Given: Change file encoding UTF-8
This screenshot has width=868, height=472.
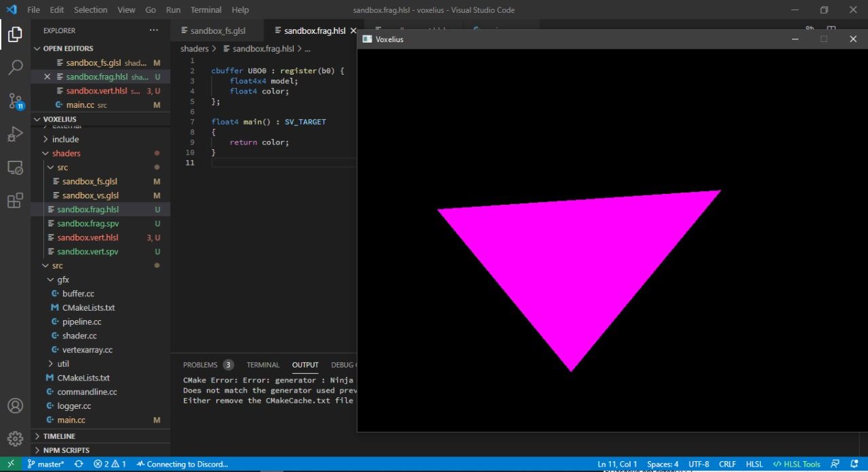Looking at the screenshot, I should tap(698, 464).
